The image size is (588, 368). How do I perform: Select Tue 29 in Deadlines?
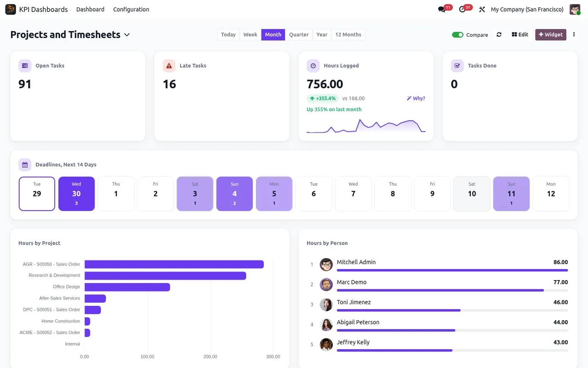pos(37,194)
